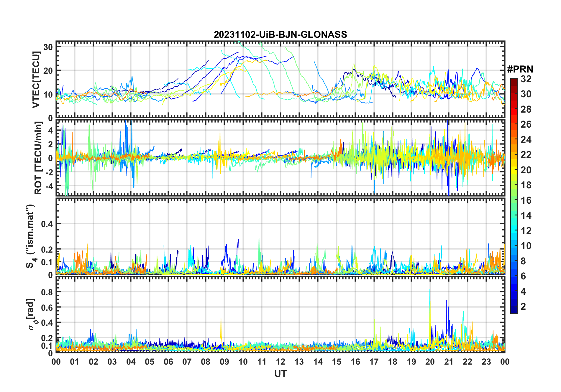Click the σφ[rad] y-axis label

click(x=32, y=314)
